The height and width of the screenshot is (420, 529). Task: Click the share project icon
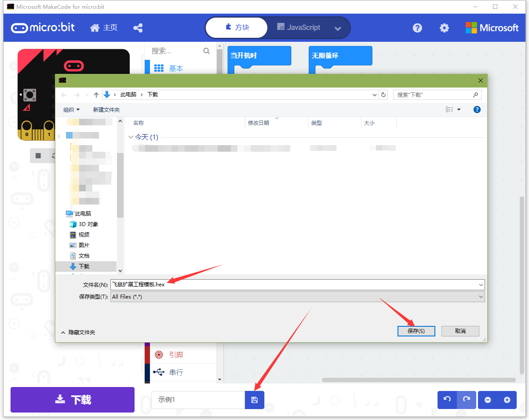138,28
